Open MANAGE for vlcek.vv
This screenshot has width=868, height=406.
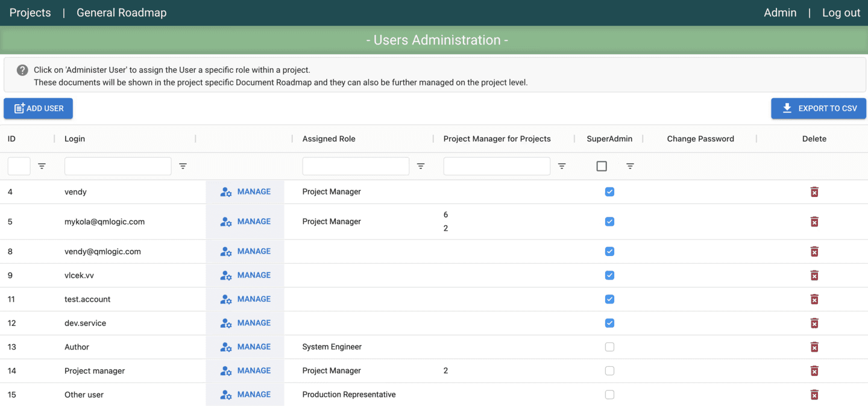(245, 275)
